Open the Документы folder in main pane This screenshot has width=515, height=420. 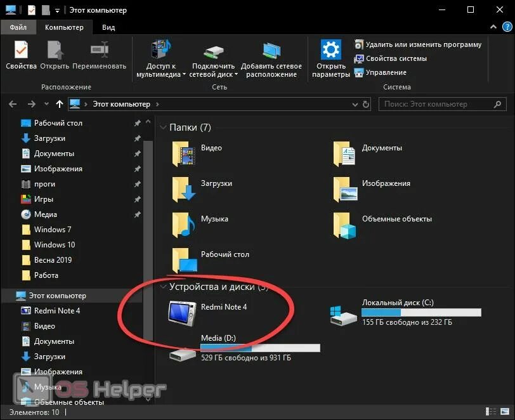click(x=345, y=154)
